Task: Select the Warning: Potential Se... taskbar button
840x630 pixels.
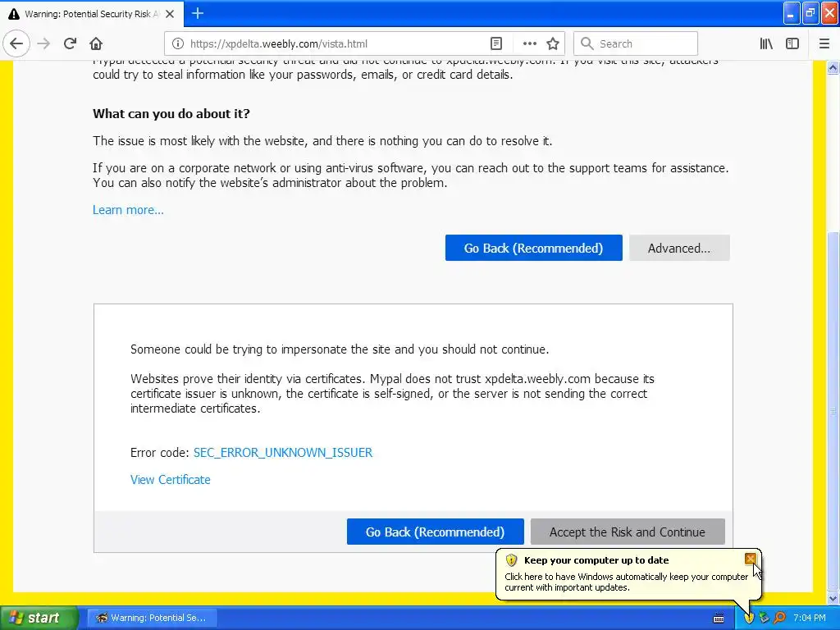Action: pyautogui.click(x=152, y=618)
